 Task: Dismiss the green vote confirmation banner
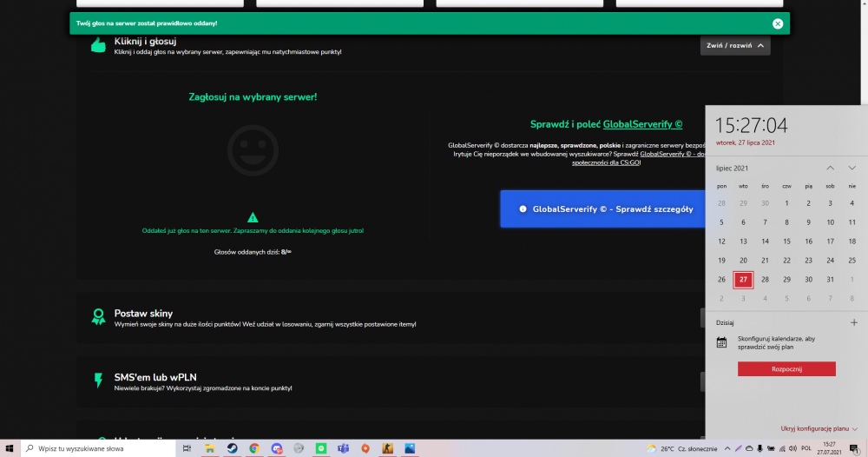tap(778, 23)
